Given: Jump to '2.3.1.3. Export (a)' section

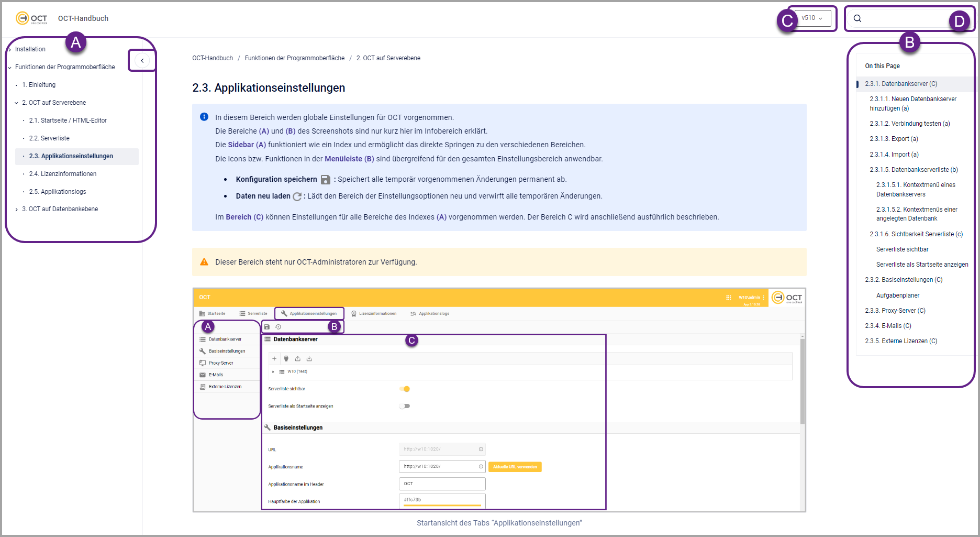Looking at the screenshot, I should [x=894, y=139].
